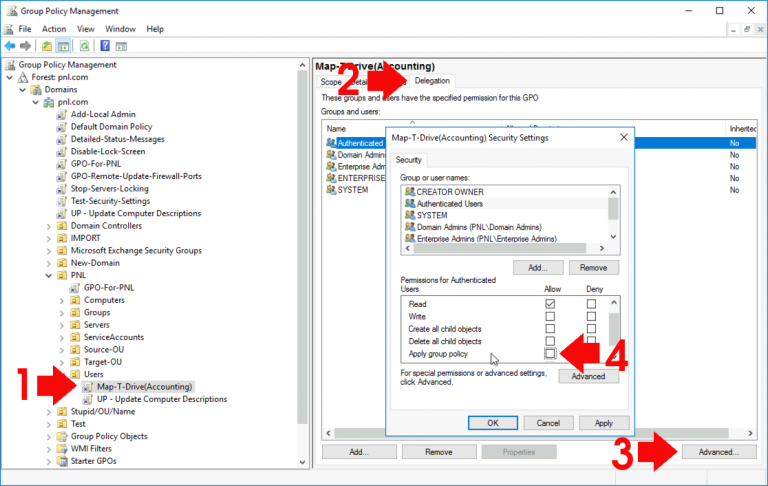The width and height of the screenshot is (768, 486).
Task: Click the Refresh toolbar icon
Action: coord(84,46)
